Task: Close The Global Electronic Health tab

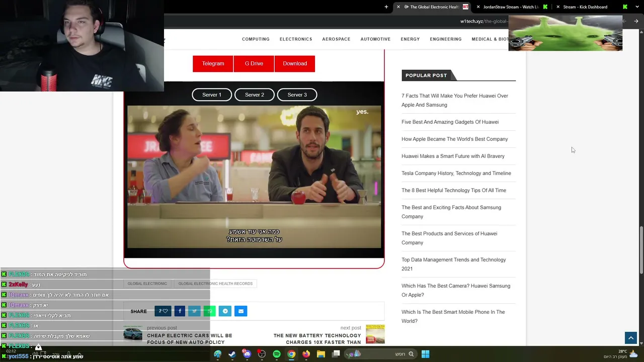Action: (398, 7)
